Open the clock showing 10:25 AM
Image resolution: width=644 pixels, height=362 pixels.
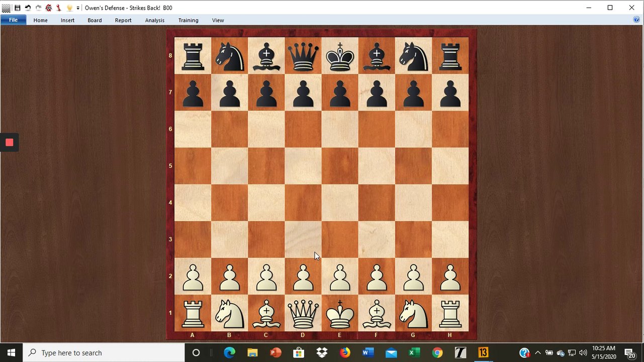pos(604,352)
